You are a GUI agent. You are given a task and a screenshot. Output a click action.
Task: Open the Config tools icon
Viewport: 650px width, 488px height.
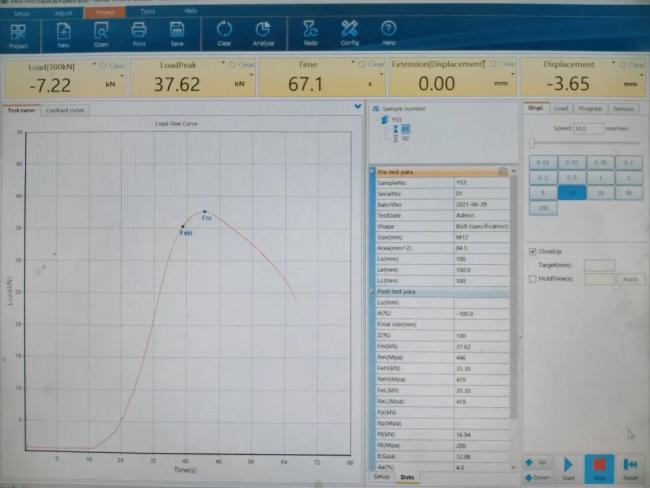(349, 34)
